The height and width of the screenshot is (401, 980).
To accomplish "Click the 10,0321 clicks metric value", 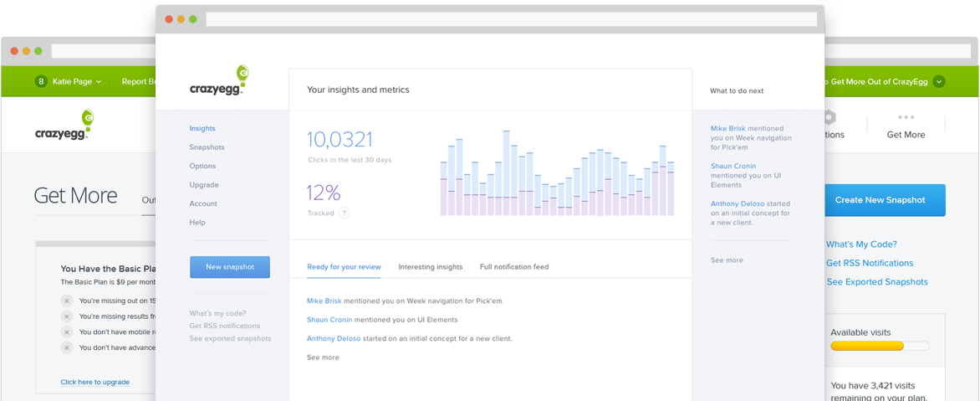I will (x=340, y=140).
